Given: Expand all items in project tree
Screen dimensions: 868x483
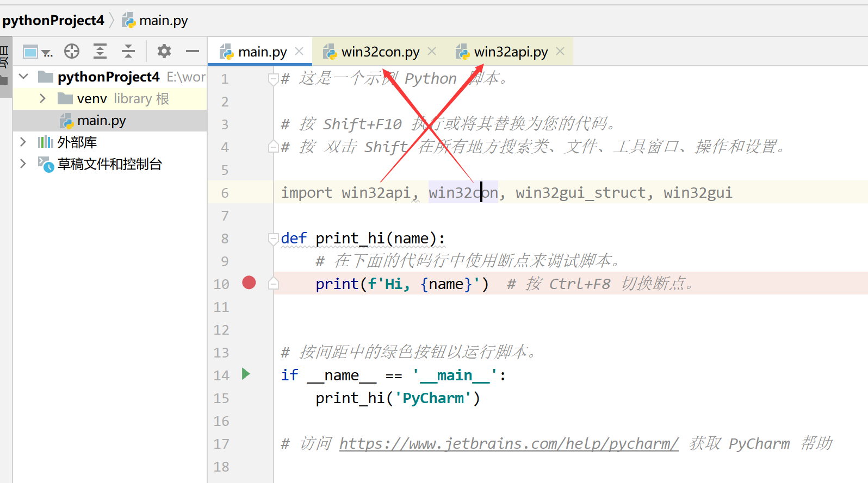Looking at the screenshot, I should (x=100, y=52).
